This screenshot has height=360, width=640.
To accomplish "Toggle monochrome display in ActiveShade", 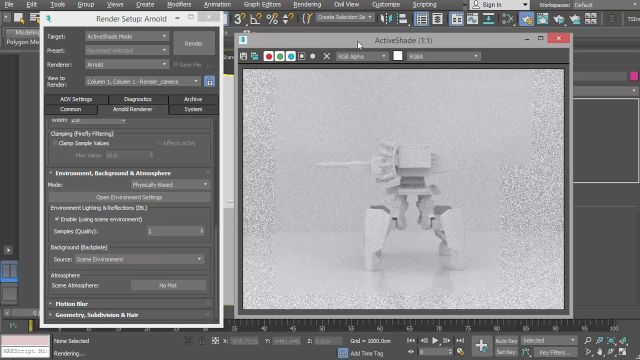I will coord(313,56).
